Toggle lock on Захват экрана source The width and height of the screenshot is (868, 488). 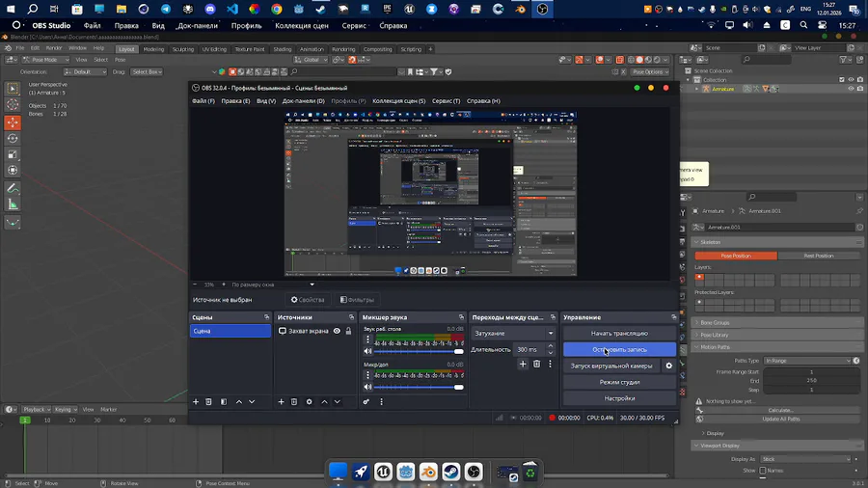[348, 331]
